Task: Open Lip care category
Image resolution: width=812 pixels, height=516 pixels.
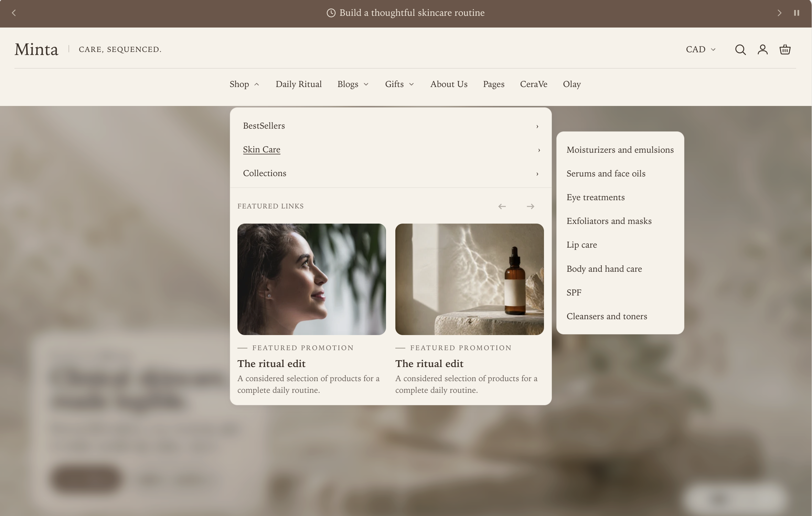Action: coord(582,245)
